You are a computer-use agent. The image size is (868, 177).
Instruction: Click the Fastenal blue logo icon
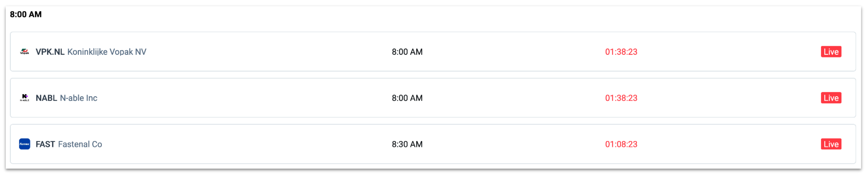coord(25,144)
